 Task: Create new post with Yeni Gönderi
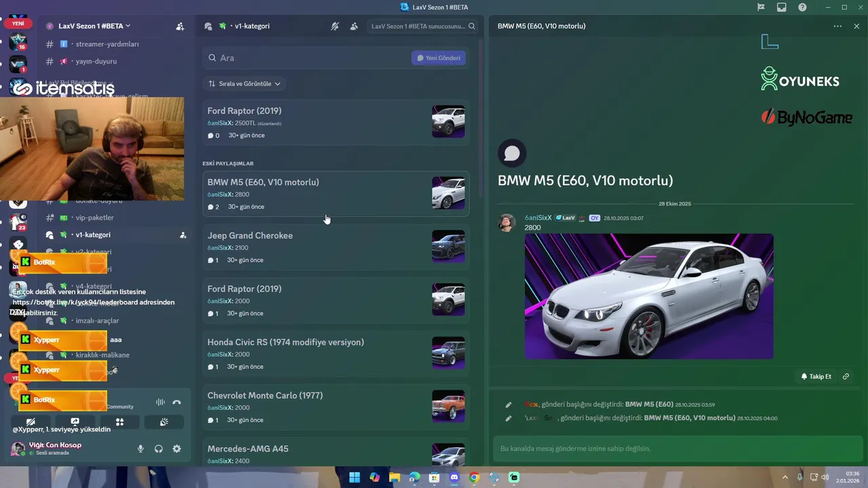(x=439, y=58)
